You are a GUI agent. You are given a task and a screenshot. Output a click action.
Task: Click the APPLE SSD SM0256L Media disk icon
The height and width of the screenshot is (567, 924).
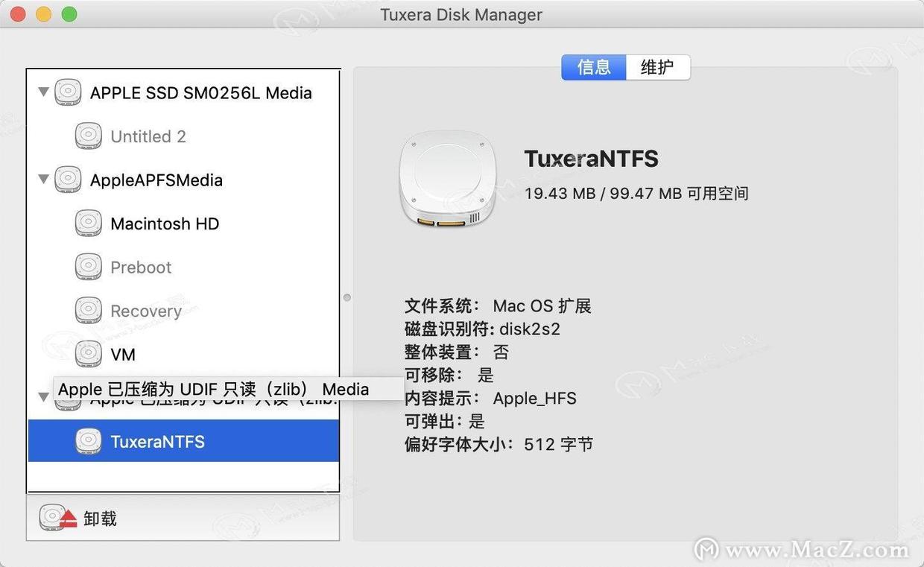tap(68, 93)
